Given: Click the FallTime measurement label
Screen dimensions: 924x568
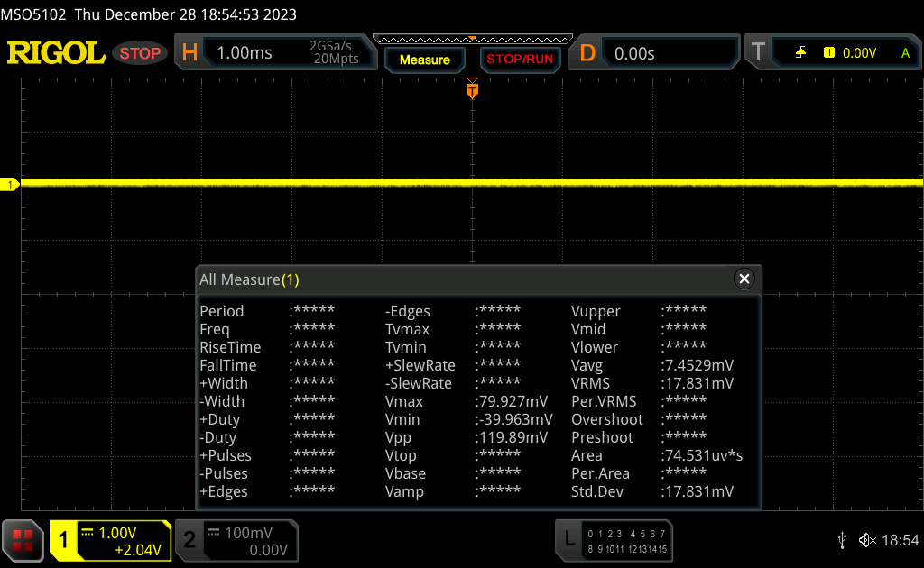Looking at the screenshot, I should click(228, 365).
